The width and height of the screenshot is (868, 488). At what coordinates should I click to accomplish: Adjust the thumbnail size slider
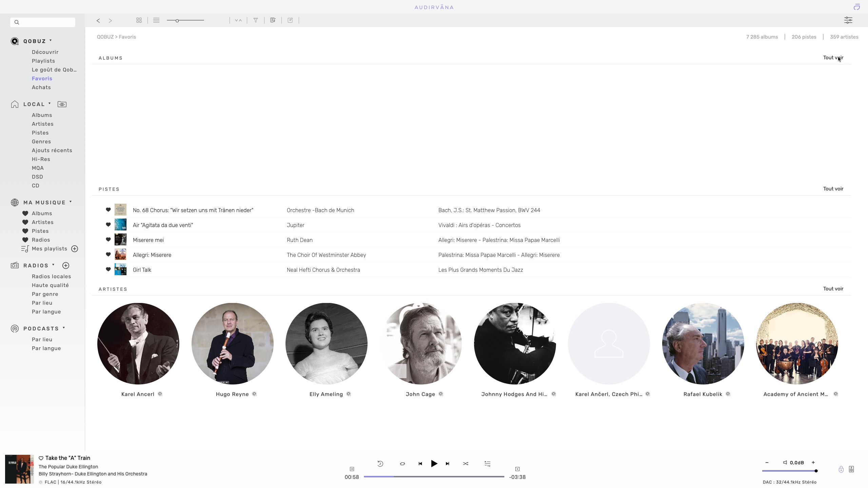tap(185, 21)
